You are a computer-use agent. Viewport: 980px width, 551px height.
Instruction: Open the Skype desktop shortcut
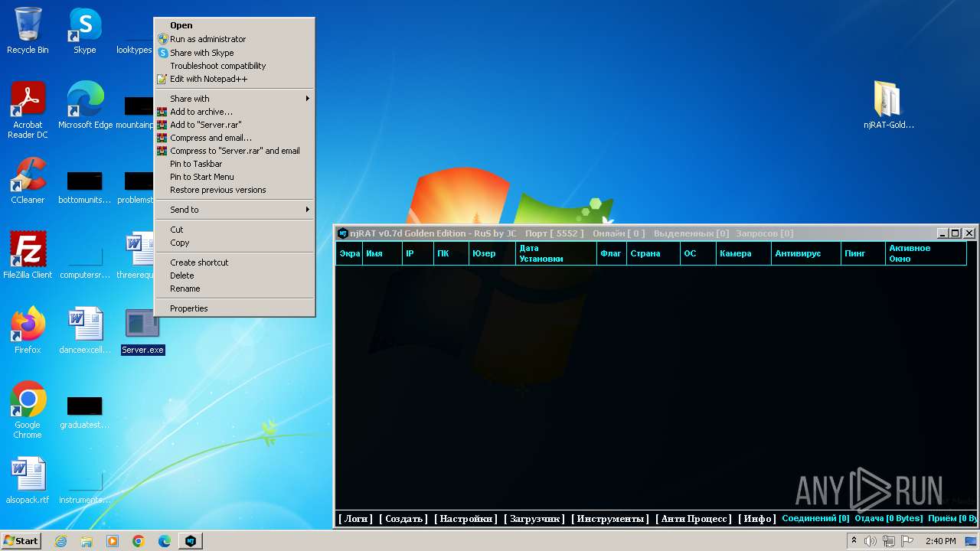[85, 31]
